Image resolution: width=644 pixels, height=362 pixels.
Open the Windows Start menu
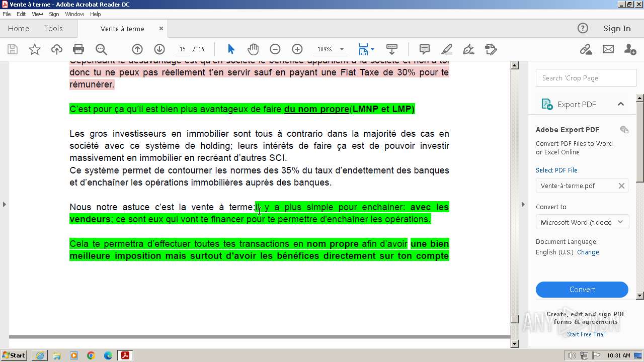(14, 355)
